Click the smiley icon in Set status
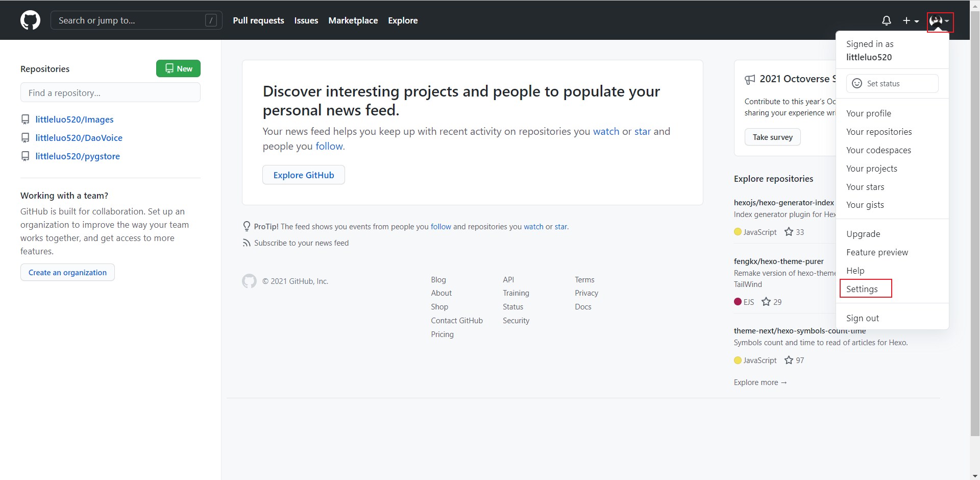Screen dimensions: 980x480 [857, 83]
